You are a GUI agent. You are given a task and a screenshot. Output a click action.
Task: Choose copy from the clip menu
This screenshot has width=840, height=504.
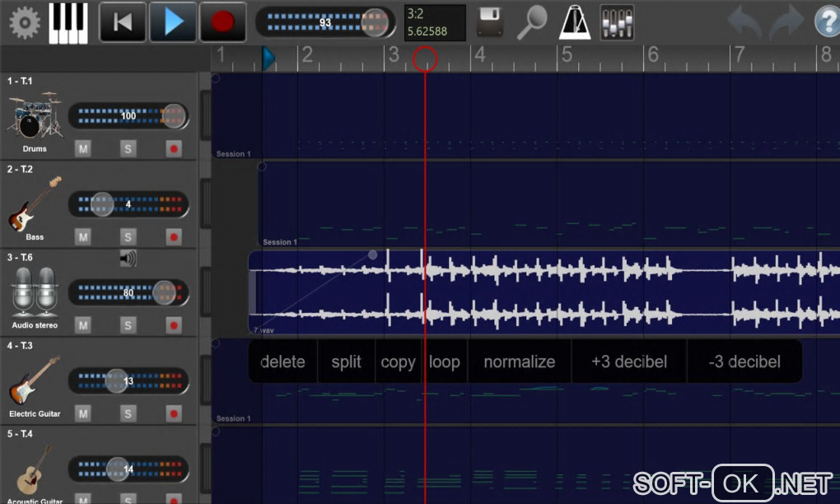coord(398,362)
